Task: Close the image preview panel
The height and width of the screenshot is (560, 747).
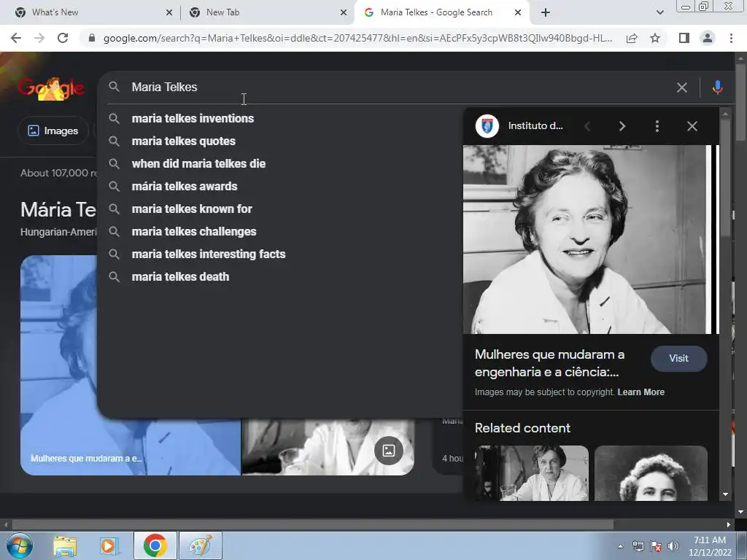Action: click(x=692, y=126)
